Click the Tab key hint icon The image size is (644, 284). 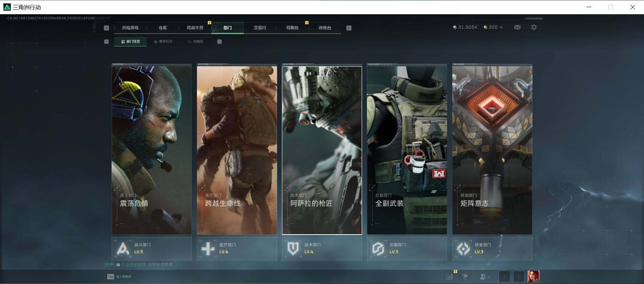click(x=110, y=277)
